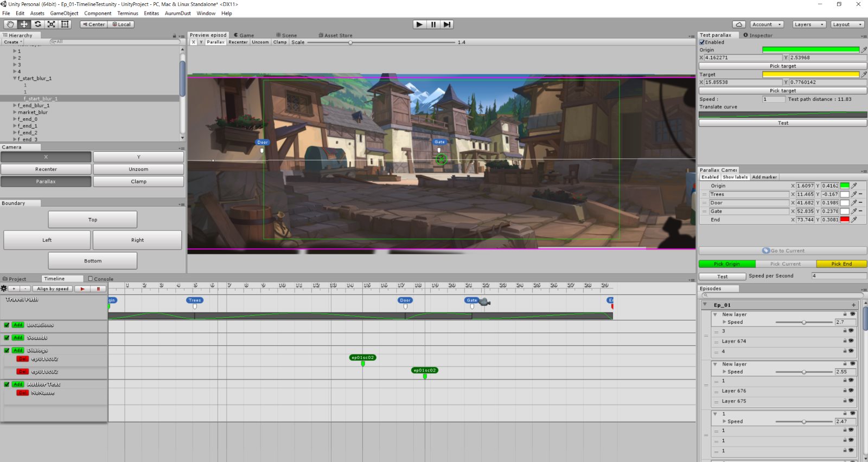Click the camera icon on the travel path
The width and height of the screenshot is (868, 462).
pyautogui.click(x=484, y=302)
